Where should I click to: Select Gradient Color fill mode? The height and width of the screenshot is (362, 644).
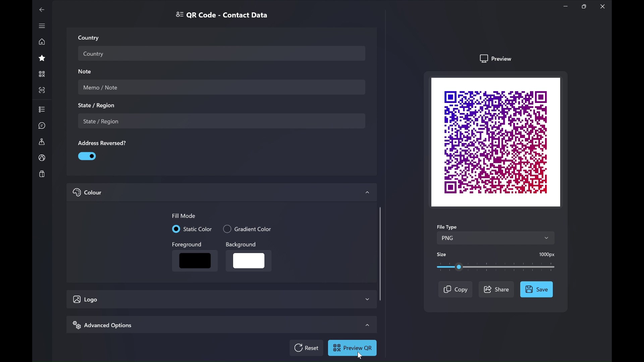227,229
